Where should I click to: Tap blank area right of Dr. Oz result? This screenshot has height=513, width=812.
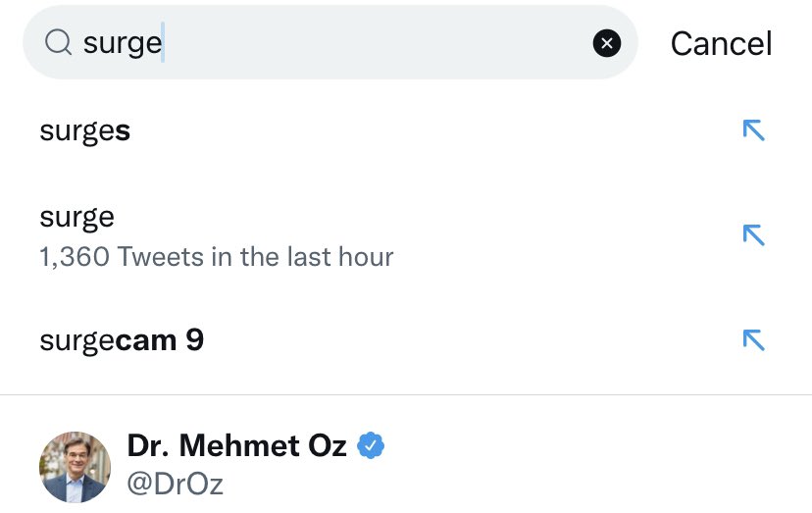point(588,466)
